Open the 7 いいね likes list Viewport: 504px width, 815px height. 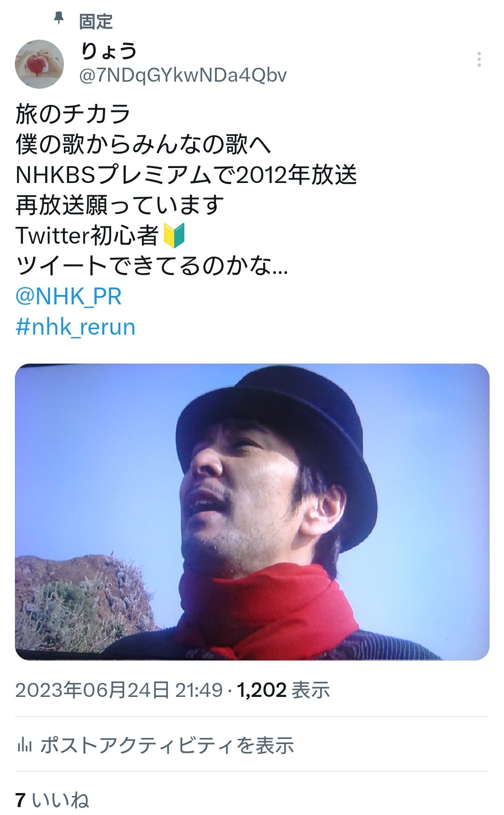coord(52,800)
